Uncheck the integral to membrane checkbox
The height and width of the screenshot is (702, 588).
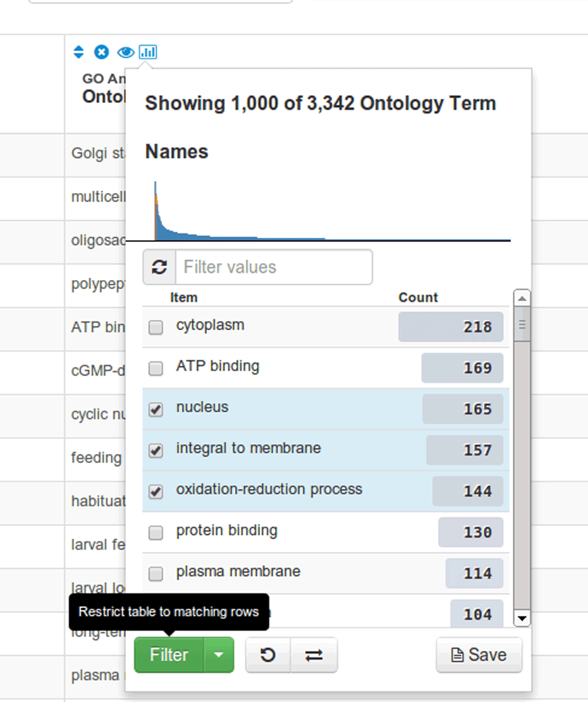pos(156,451)
